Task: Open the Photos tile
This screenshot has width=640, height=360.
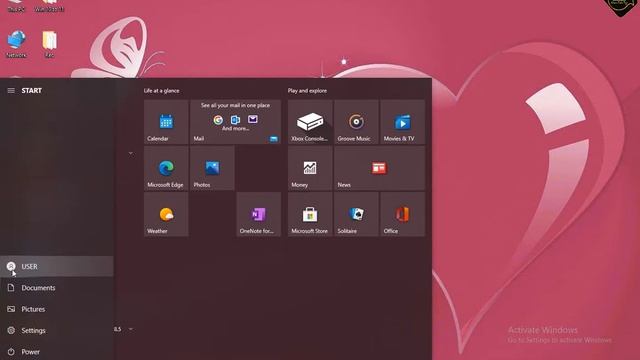Action: pos(212,168)
